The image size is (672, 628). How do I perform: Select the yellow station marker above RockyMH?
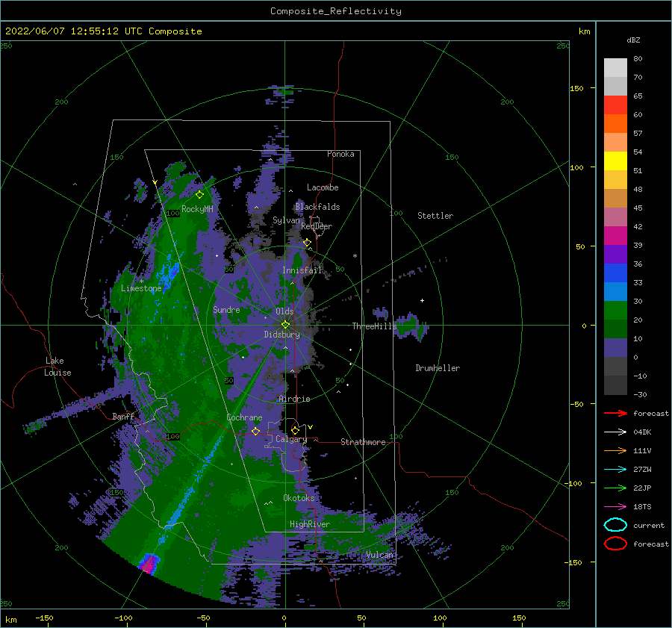click(x=199, y=195)
